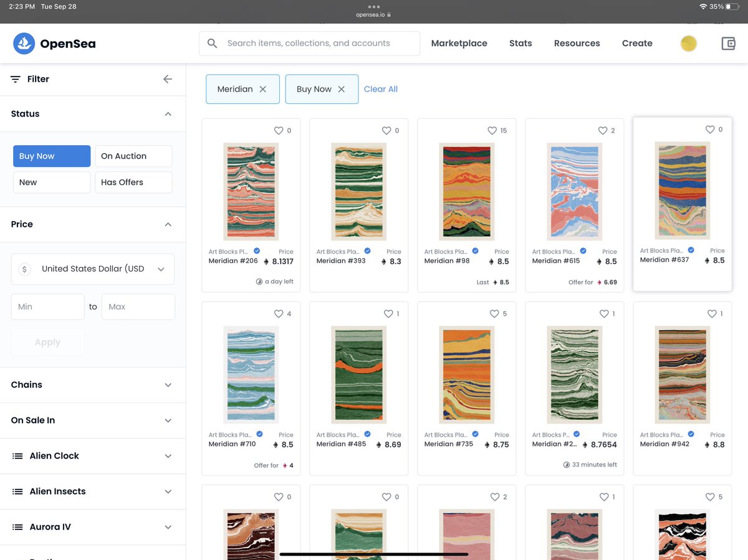Screen dimensions: 748x560
Task: Toggle the Buy Now status filter
Action: tap(52, 156)
